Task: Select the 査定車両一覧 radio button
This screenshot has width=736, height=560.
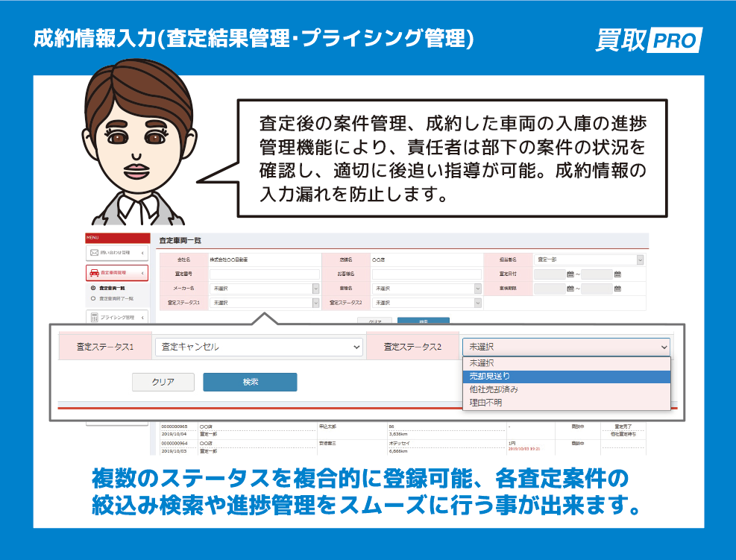Action: [93, 288]
